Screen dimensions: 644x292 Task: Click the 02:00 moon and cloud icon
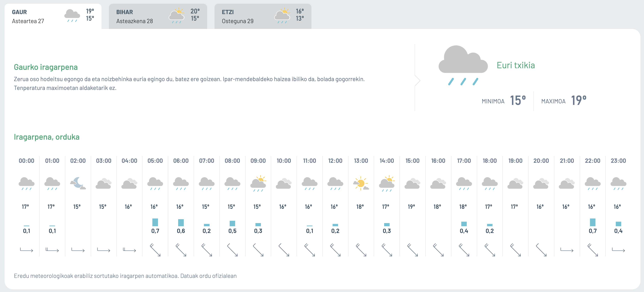click(x=78, y=183)
